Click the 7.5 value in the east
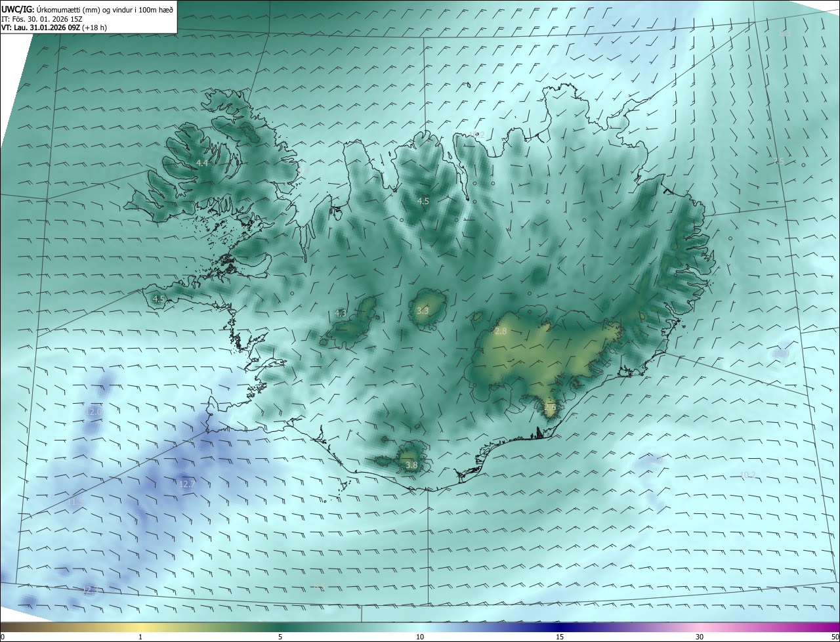Viewport: 840px width, 642px height. pos(778,161)
